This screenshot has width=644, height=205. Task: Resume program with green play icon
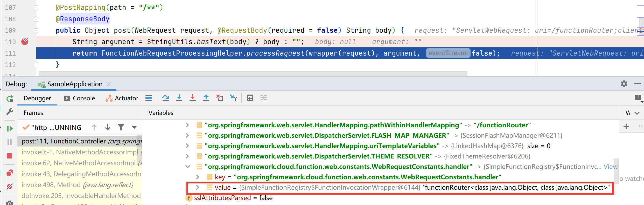tap(10, 128)
